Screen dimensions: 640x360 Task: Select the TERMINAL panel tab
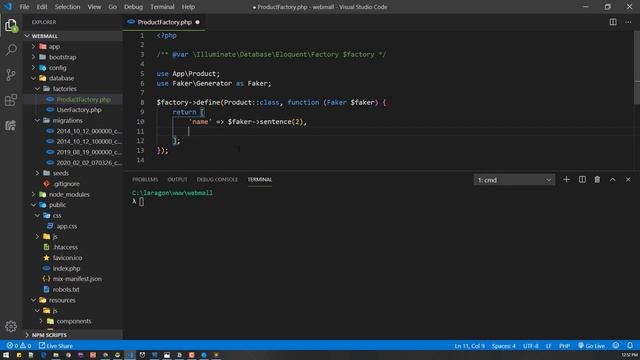point(260,180)
